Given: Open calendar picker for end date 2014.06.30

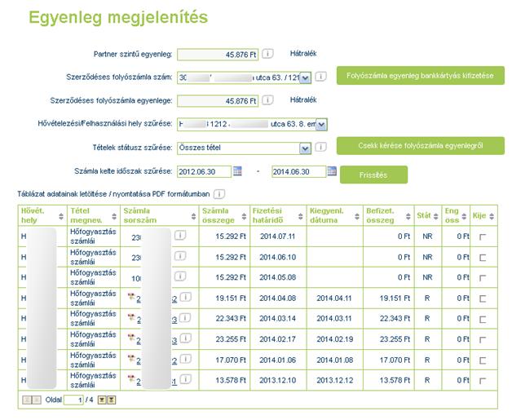Looking at the screenshot, I should click(332, 170).
